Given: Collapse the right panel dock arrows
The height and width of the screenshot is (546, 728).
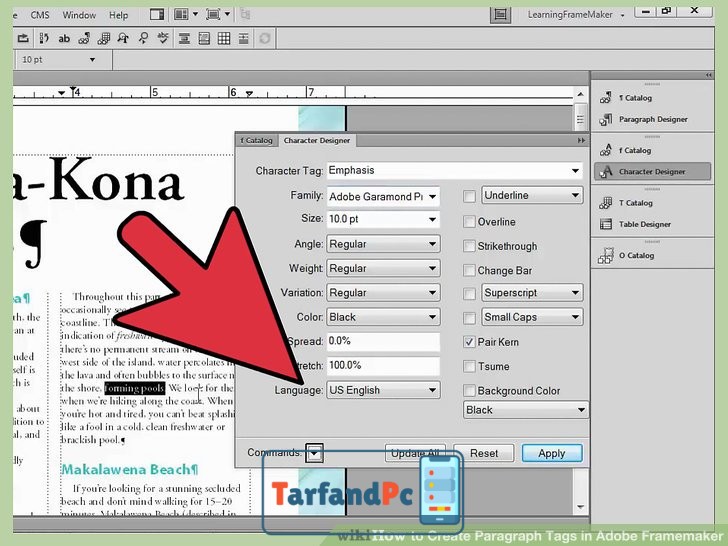Looking at the screenshot, I should click(x=708, y=75).
